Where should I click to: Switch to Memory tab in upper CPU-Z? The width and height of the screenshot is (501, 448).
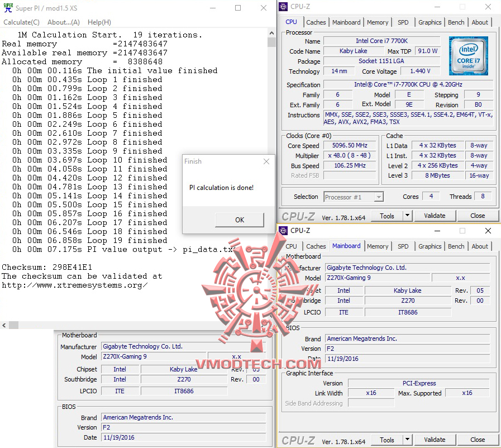378,22
